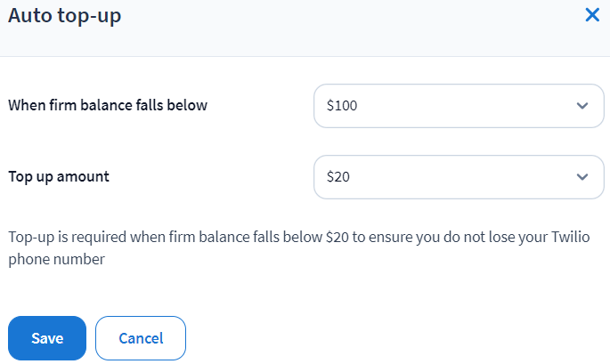This screenshot has width=610, height=364.
Task: Click the "When firm balance falls below" label
Action: [108, 105]
